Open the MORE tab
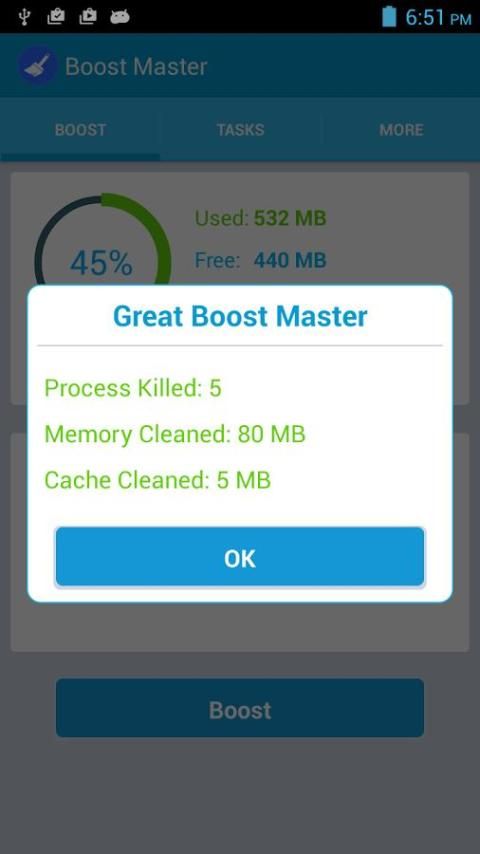The image size is (480, 854). [401, 130]
